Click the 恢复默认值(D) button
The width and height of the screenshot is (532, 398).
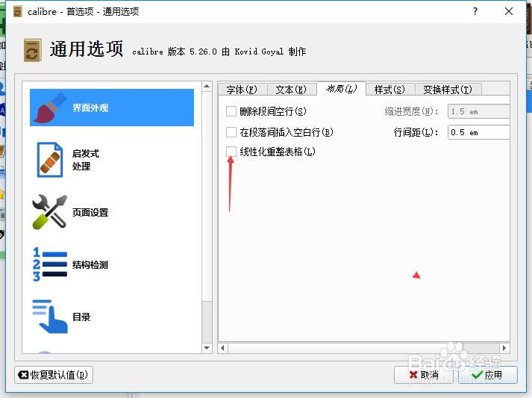54,375
